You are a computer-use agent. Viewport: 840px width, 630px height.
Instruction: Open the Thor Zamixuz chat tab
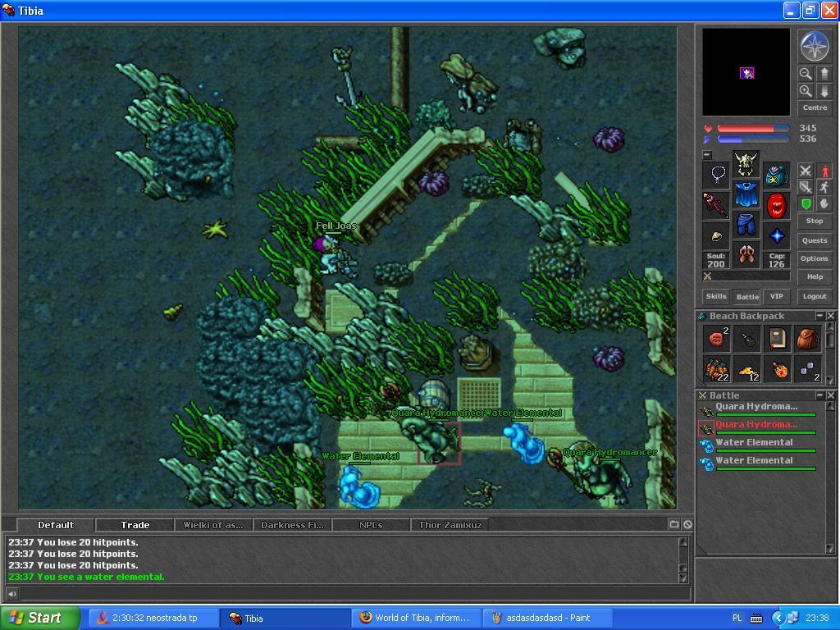click(x=450, y=525)
